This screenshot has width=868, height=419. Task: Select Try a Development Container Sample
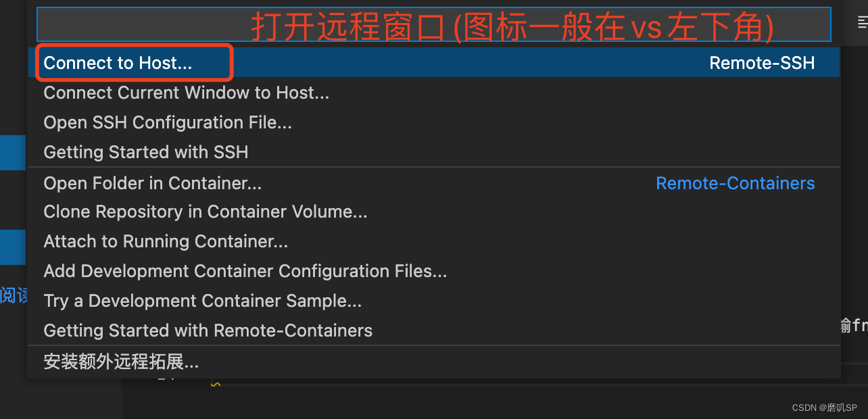point(203,301)
